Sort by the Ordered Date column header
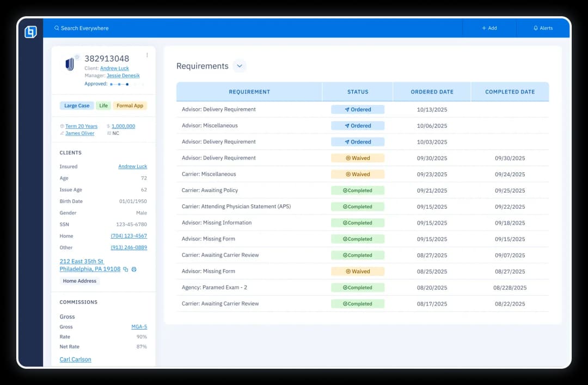Viewport: 588px width, 385px height. click(x=432, y=92)
